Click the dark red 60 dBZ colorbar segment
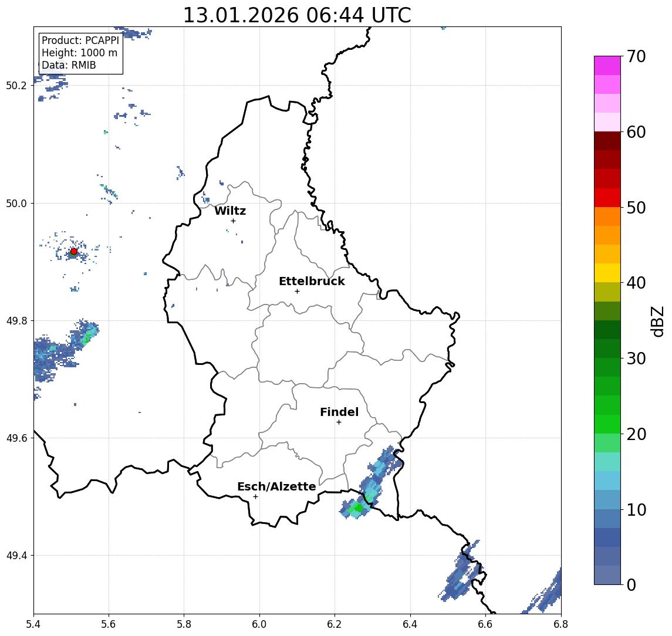The width and height of the screenshot is (672, 636). pyautogui.click(x=607, y=141)
